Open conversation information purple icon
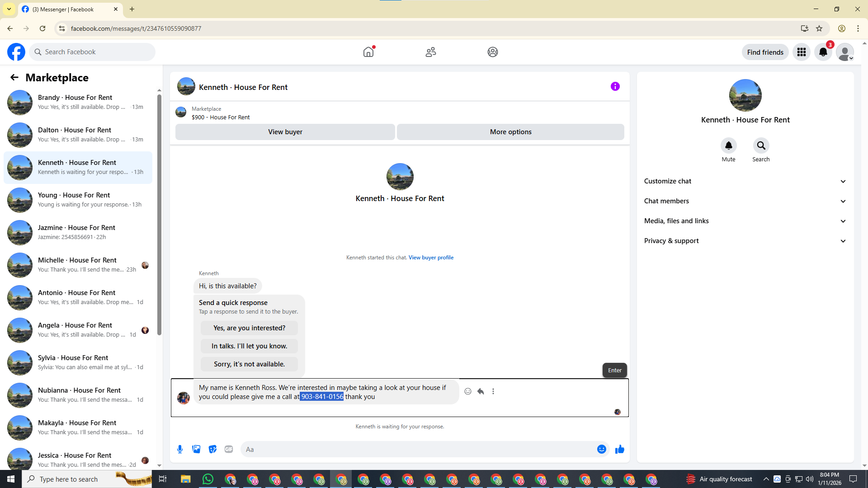This screenshot has width=868, height=488. coord(615,86)
